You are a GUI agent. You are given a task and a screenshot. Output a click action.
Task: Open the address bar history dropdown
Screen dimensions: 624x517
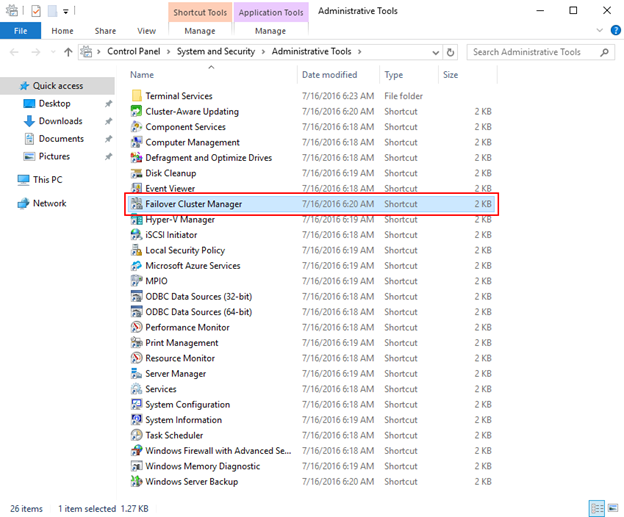435,52
